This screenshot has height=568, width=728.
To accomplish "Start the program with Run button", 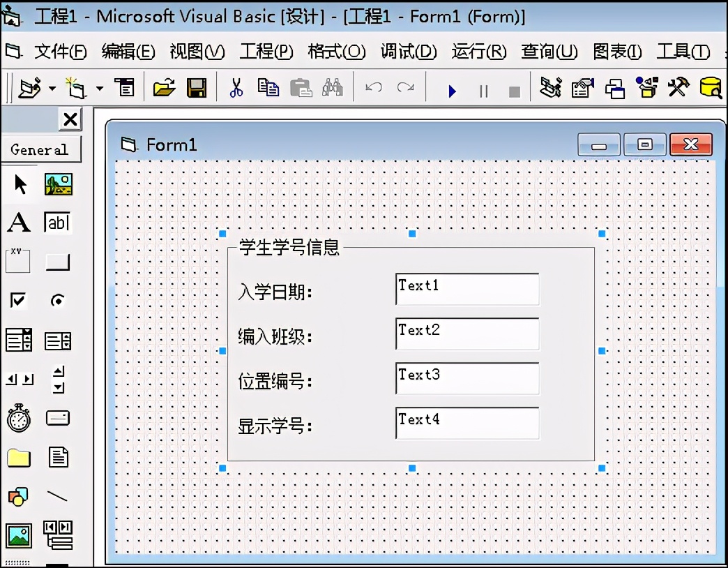I will (x=453, y=91).
